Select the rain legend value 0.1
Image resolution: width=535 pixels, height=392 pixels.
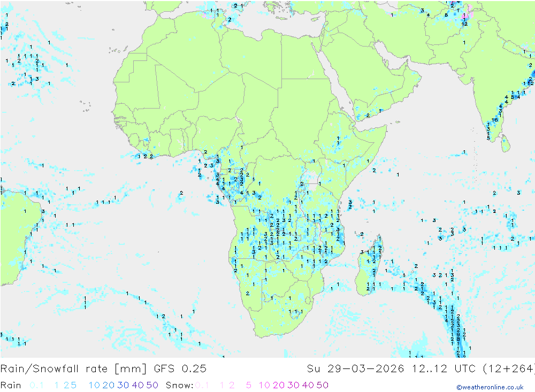click(36, 385)
